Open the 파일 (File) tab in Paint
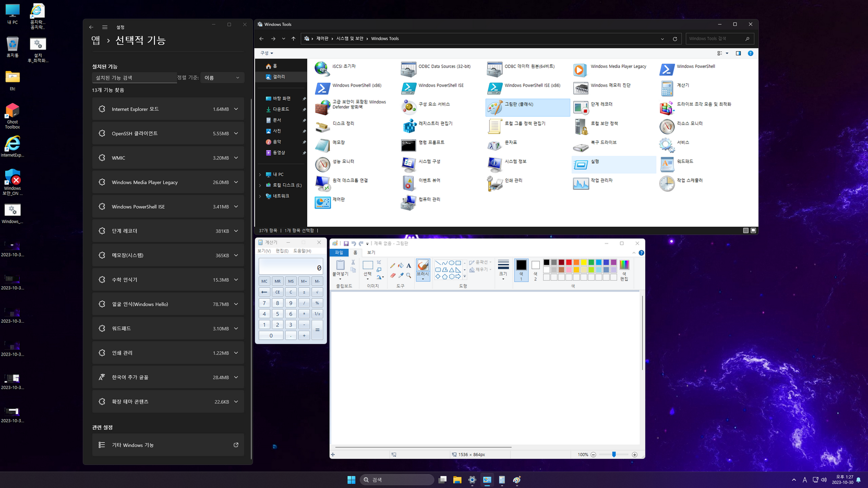This screenshot has width=868, height=488. click(x=339, y=252)
